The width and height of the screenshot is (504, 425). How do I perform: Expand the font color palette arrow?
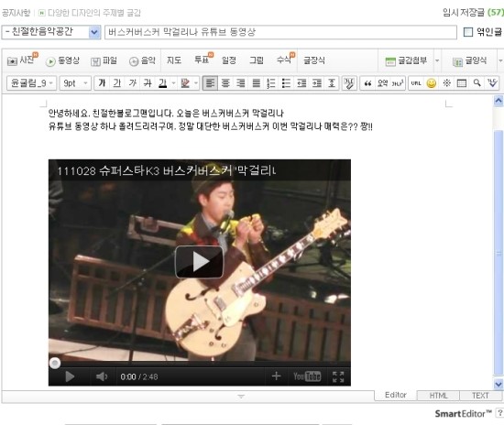[173, 83]
